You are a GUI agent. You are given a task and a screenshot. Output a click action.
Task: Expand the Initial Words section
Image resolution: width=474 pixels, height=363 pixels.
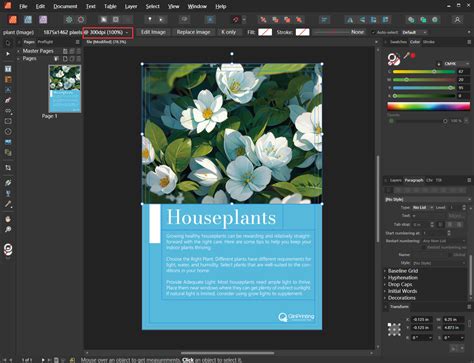tap(402, 291)
